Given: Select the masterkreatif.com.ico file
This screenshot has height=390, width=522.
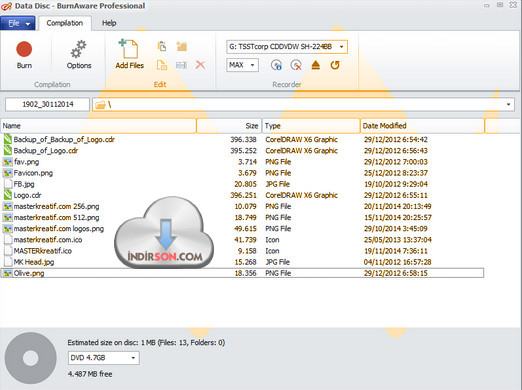Looking at the screenshot, I should 48,240.
